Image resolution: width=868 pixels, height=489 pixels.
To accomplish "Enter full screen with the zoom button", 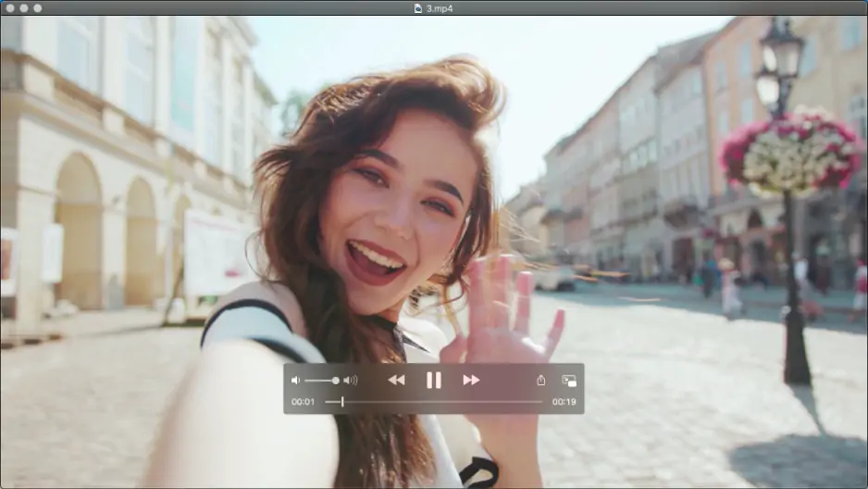I will coord(38,8).
